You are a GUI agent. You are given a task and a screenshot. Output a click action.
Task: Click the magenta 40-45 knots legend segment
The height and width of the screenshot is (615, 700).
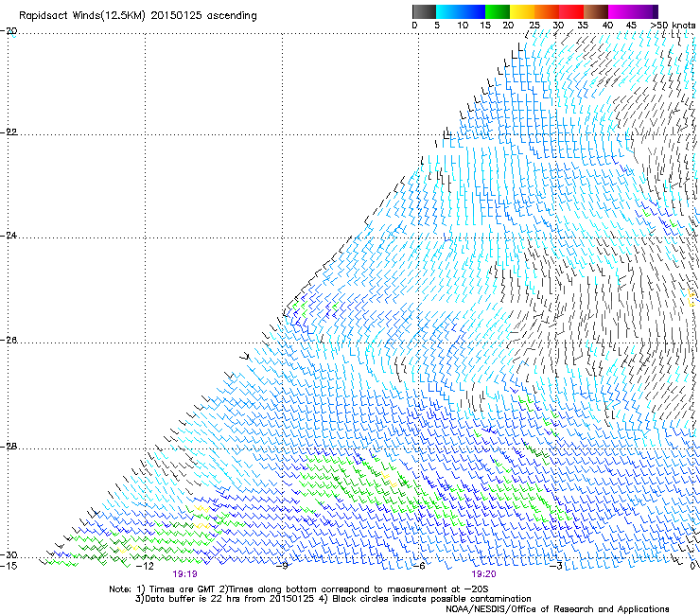tap(621, 11)
